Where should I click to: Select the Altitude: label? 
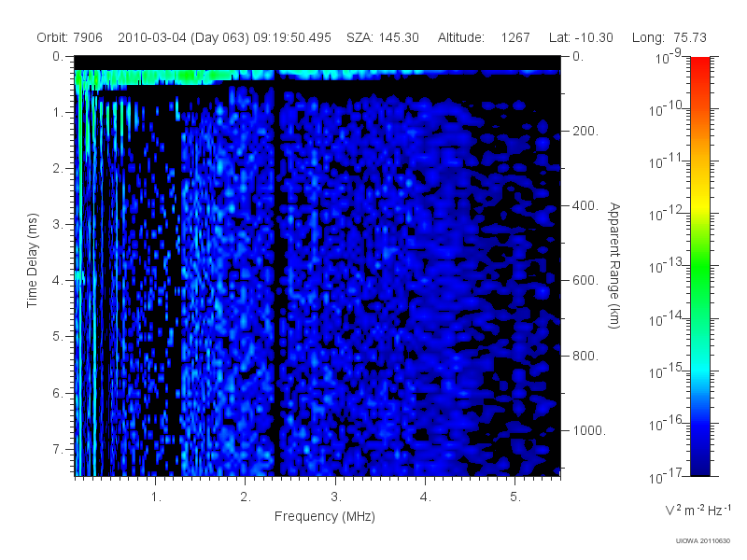coord(461,37)
